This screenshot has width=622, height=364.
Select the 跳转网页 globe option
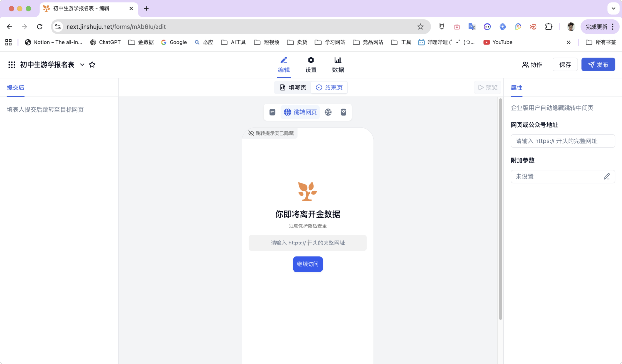pos(300,112)
